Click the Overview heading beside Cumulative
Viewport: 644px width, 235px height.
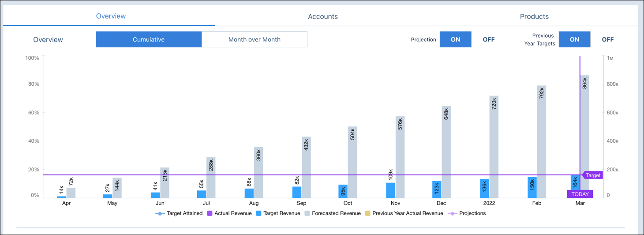pyautogui.click(x=48, y=39)
